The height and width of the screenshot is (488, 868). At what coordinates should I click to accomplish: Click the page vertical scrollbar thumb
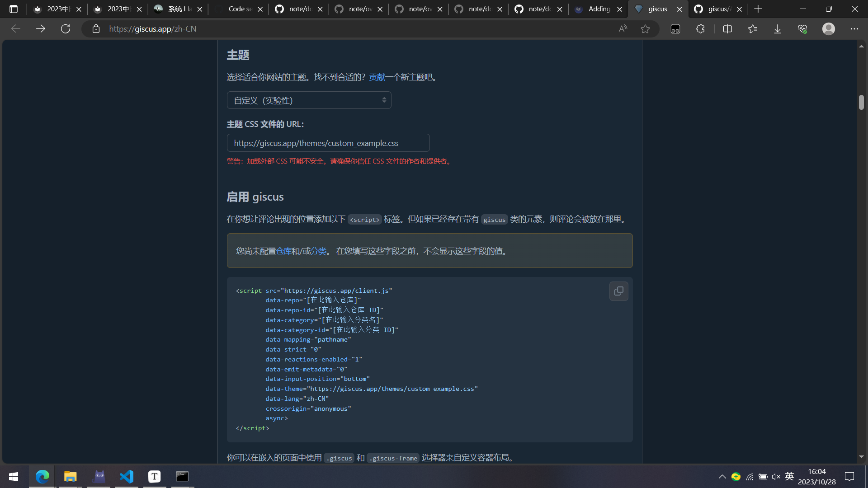click(x=861, y=102)
